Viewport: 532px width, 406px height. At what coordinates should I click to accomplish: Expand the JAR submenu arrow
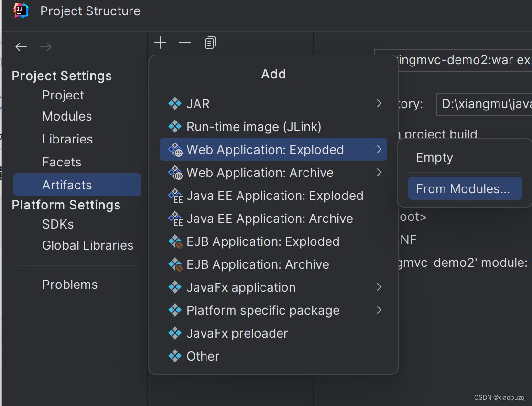(x=379, y=104)
